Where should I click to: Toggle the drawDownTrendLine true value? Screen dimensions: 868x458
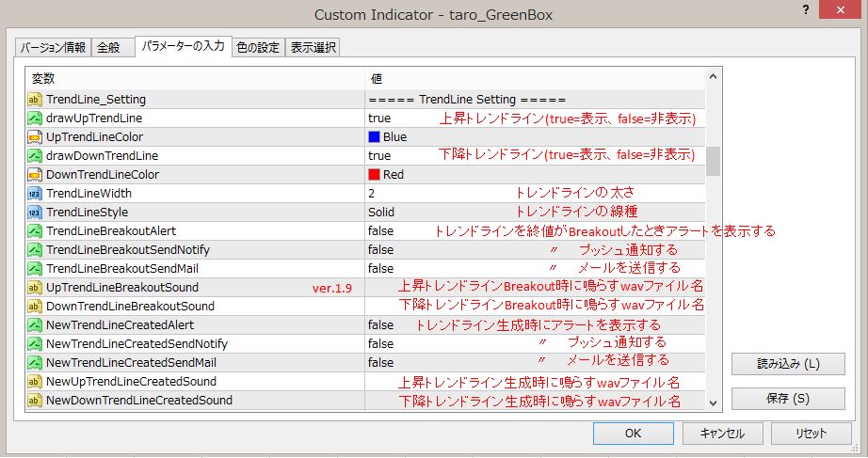[379, 156]
